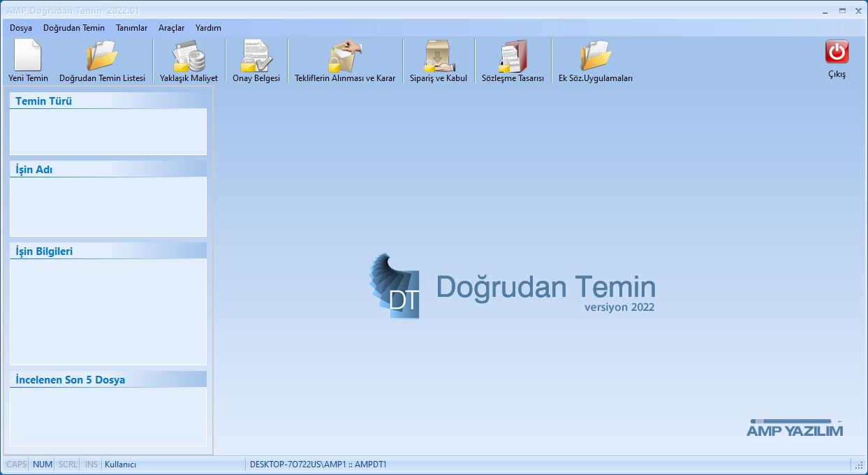Viewport: 868px width, 475px height.
Task: Click the Temin Türü panel header
Action: tap(108, 101)
